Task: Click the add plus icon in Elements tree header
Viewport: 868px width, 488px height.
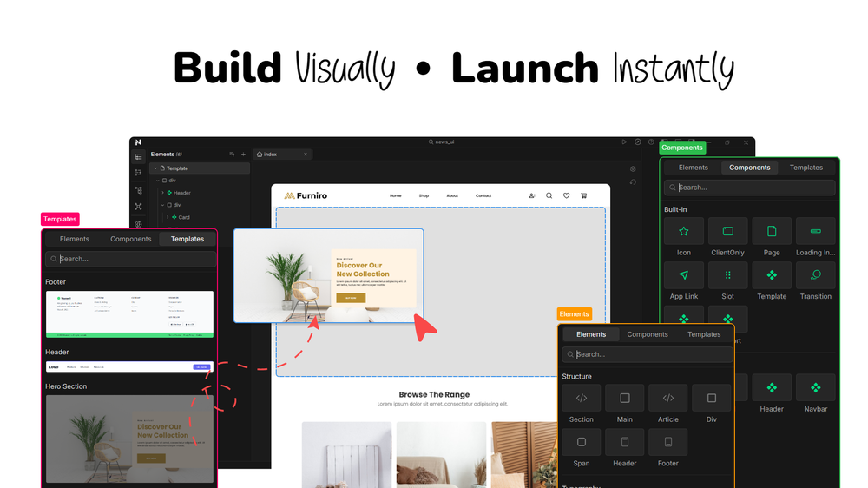Action: pyautogui.click(x=243, y=155)
